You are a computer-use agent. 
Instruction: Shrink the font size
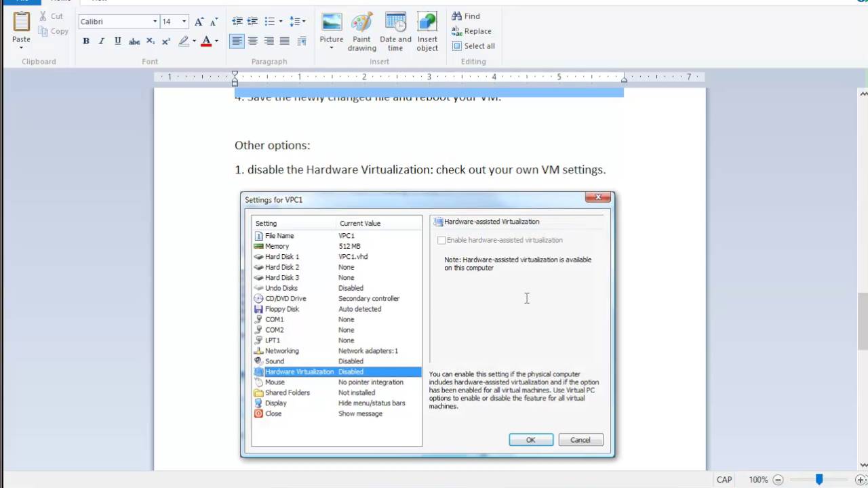[x=214, y=22]
